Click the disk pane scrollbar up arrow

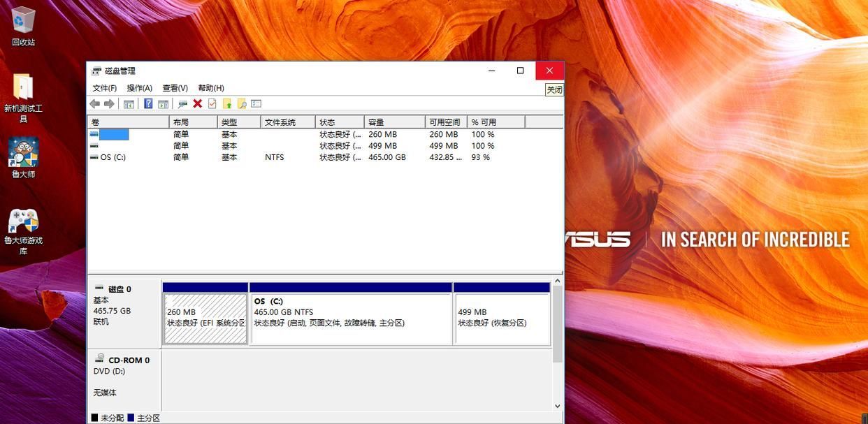(x=558, y=281)
